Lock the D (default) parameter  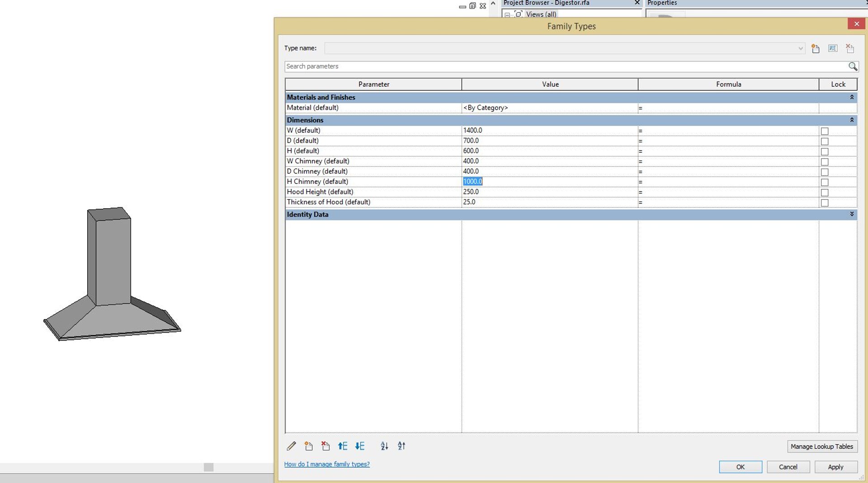click(825, 141)
